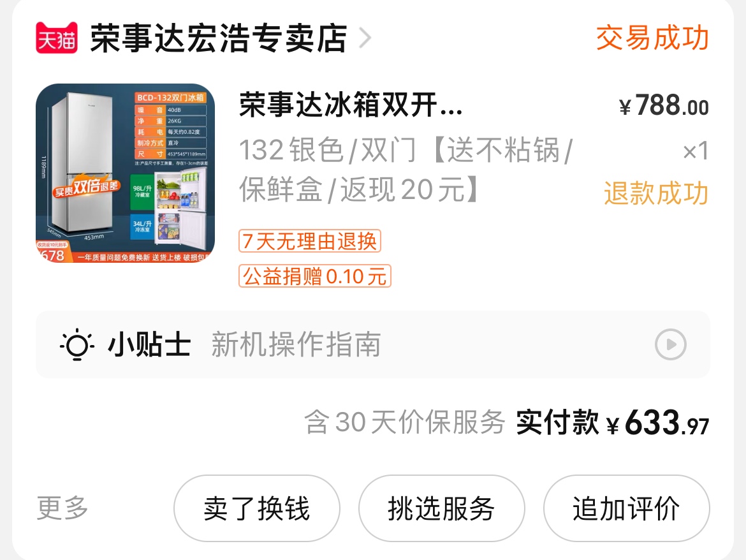This screenshot has height=560, width=746.
Task: Tap the 追加评价 button
Action: pyautogui.click(x=627, y=508)
